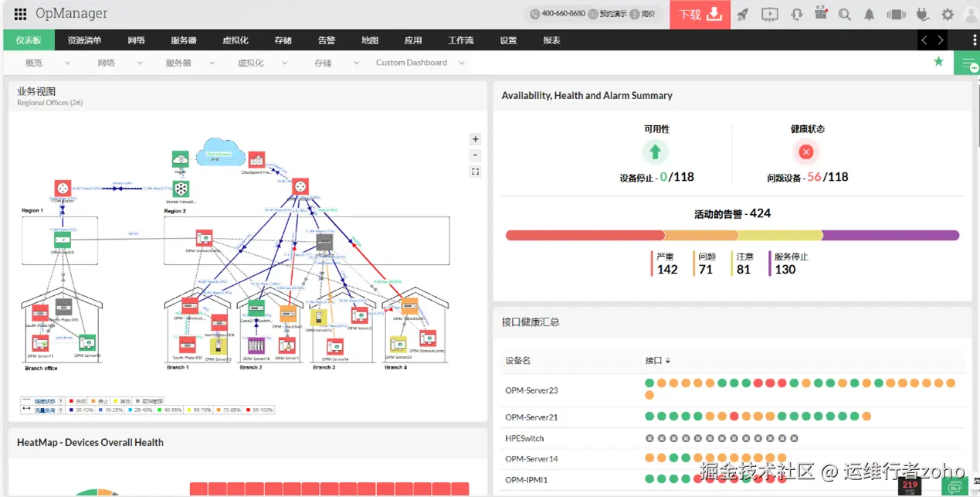Viewport: 980px width, 497px height.
Task: Click the battery-style device icon
Action: pos(896,15)
